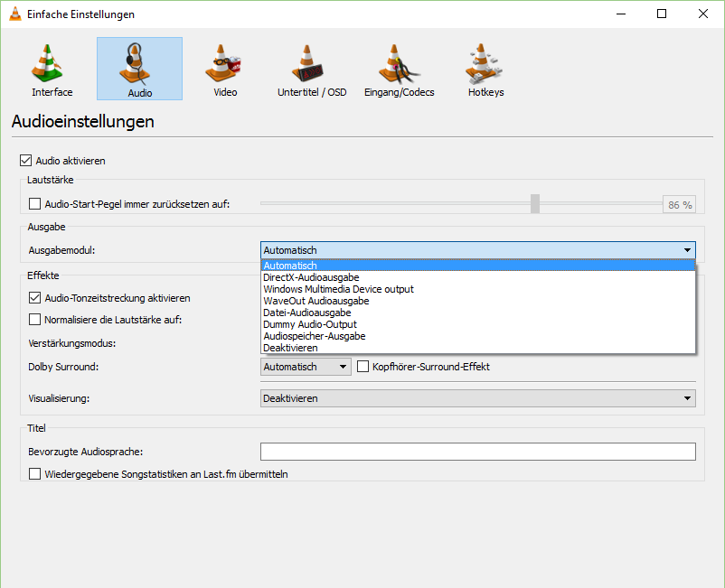Enable Normalisiere die Lautstärke auf
725x588 pixels.
point(34,319)
